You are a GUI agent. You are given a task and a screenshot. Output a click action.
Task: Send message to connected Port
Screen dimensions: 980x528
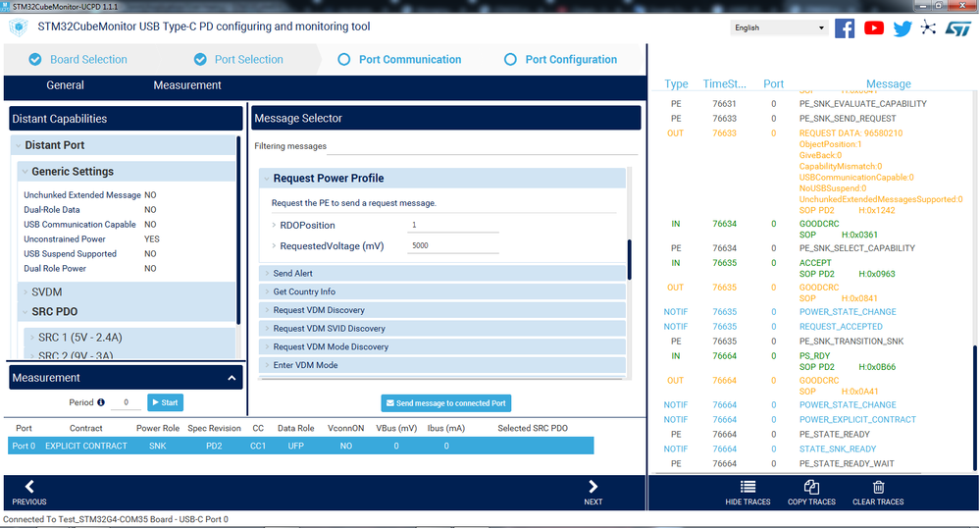coord(445,403)
